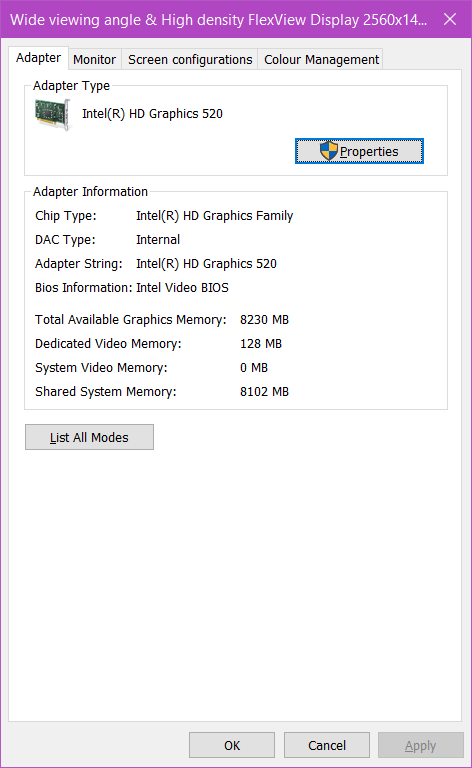The height and width of the screenshot is (768, 472).
Task: Click the Intel Video BIOS text
Action: coord(182,288)
